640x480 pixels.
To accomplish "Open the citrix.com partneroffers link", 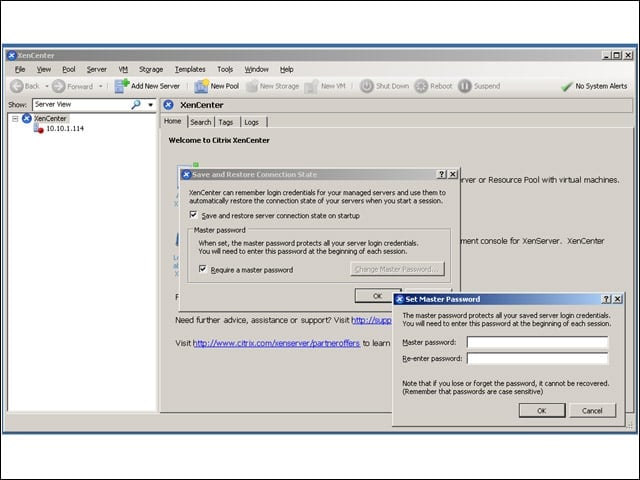I will tap(276, 343).
